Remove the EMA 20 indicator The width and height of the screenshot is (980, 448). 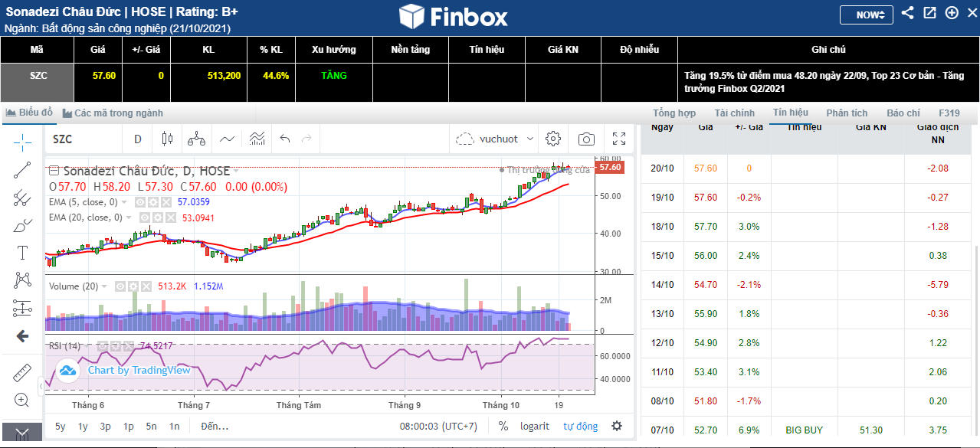coord(169,217)
